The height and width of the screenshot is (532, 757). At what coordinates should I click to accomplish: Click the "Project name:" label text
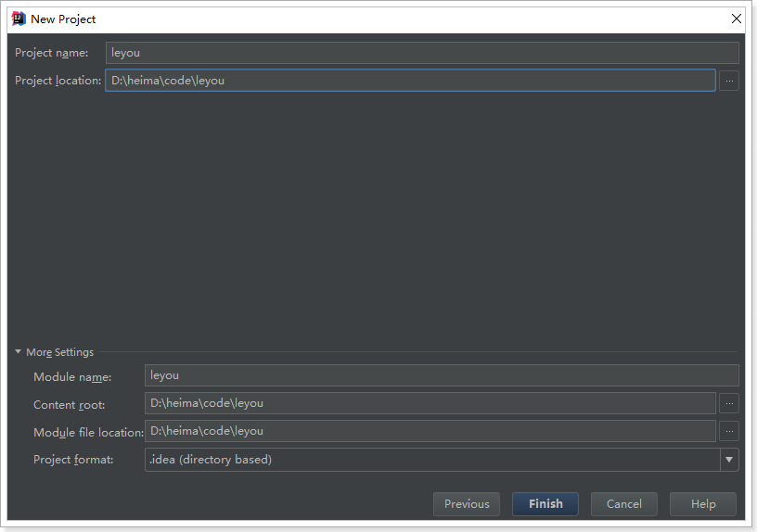point(52,53)
